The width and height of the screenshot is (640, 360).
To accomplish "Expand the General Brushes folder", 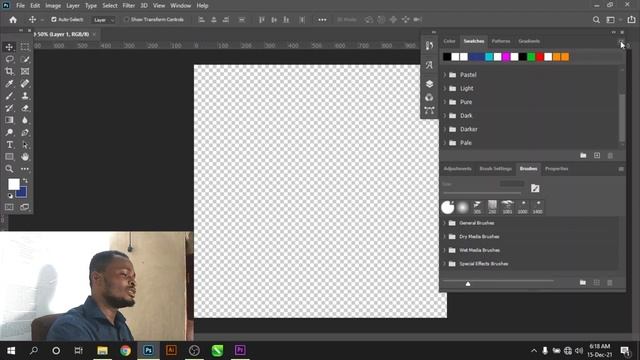I will (444, 223).
